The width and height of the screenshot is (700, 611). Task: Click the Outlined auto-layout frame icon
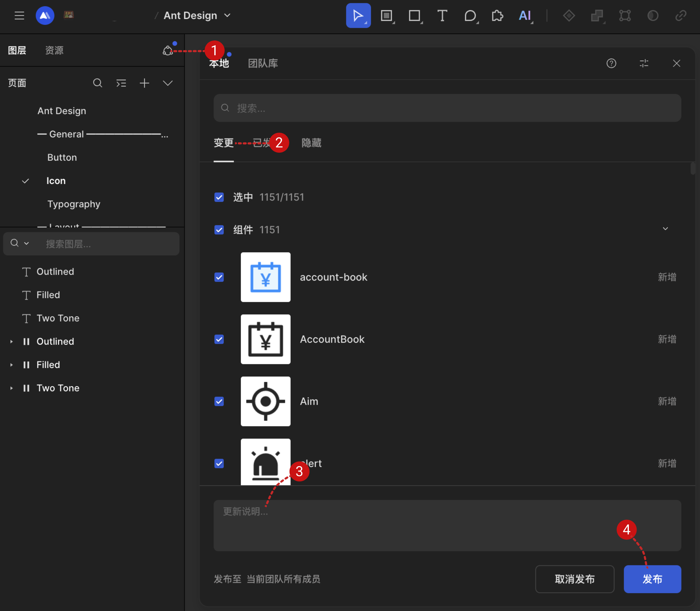(26, 342)
